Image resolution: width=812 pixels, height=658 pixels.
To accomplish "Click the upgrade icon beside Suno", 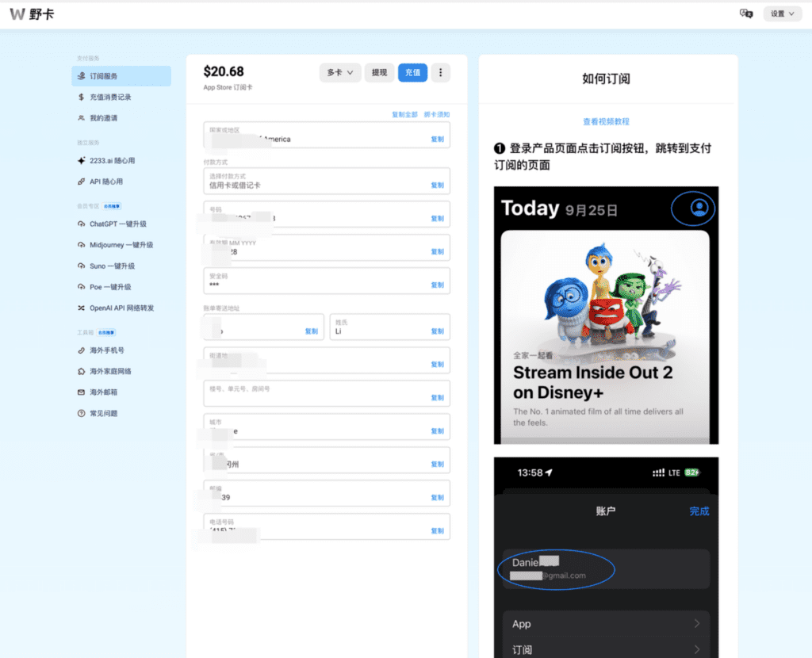I will [x=82, y=266].
